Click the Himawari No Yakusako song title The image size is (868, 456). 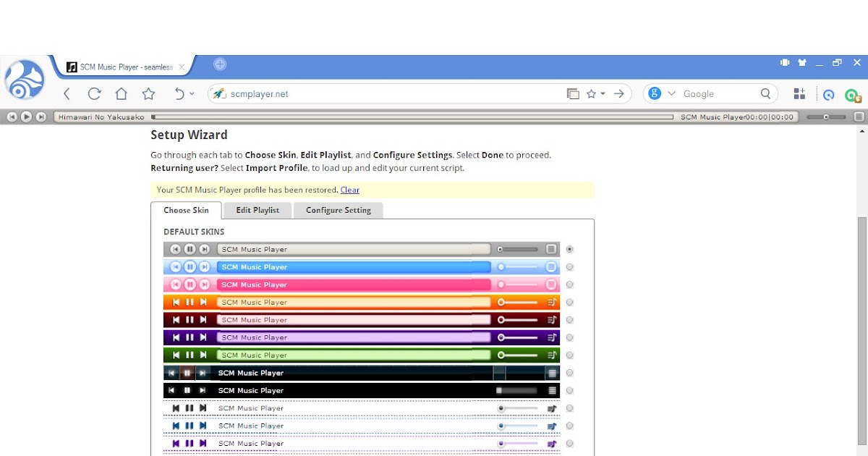tap(101, 117)
